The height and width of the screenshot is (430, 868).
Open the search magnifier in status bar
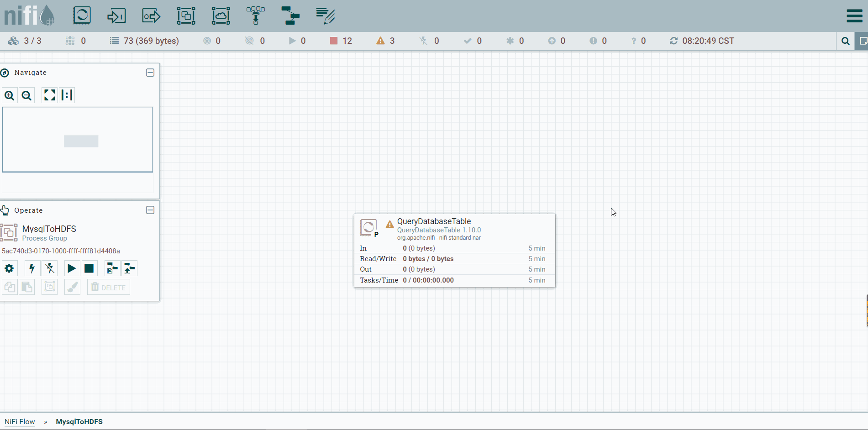(846, 41)
